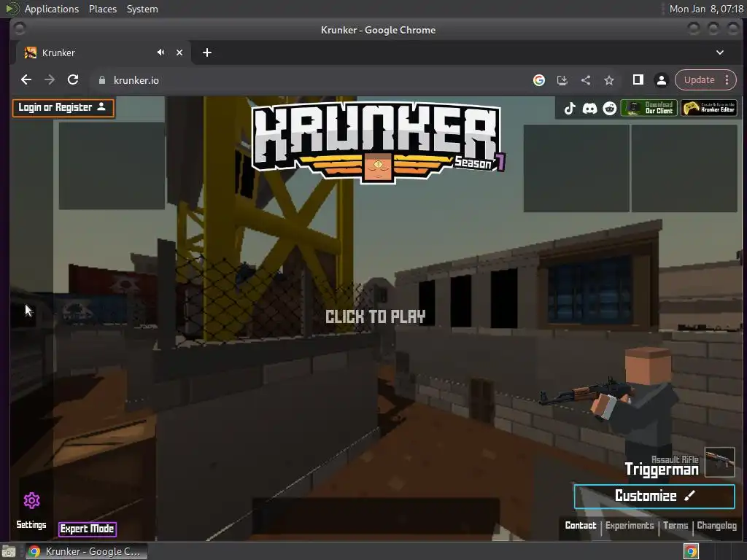The height and width of the screenshot is (560, 747).
Task: Mute the Krunker tab audio icon
Action: tap(161, 52)
